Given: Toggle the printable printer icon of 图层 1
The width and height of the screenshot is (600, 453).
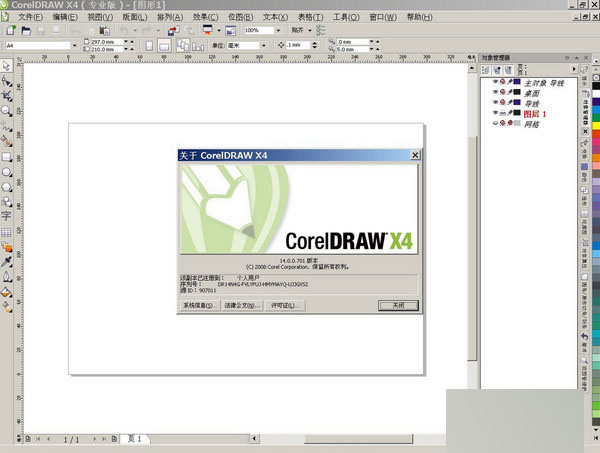Looking at the screenshot, I should pyautogui.click(x=502, y=112).
